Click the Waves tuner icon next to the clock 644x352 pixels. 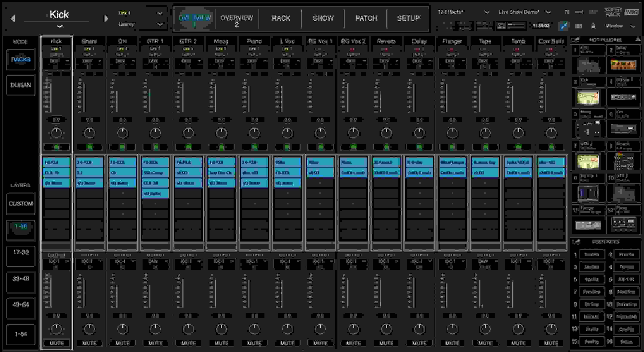click(x=564, y=26)
